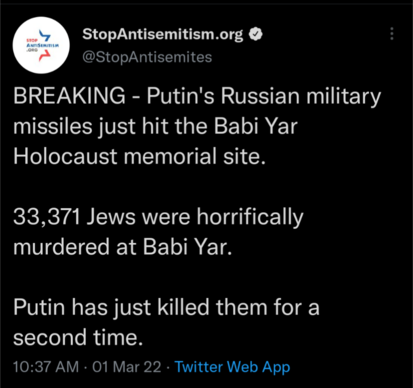Click "Putin has just killed them" sentence
The image size is (413, 388).
pyautogui.click(x=140, y=307)
